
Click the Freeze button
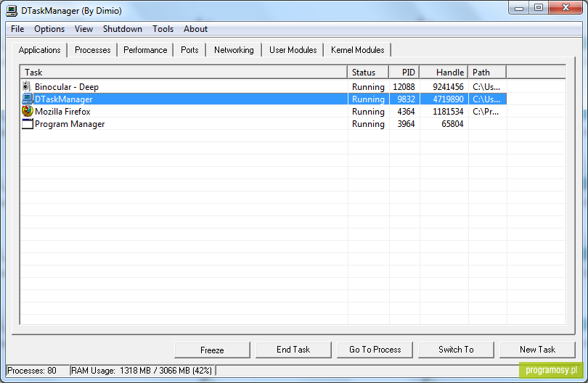point(212,350)
